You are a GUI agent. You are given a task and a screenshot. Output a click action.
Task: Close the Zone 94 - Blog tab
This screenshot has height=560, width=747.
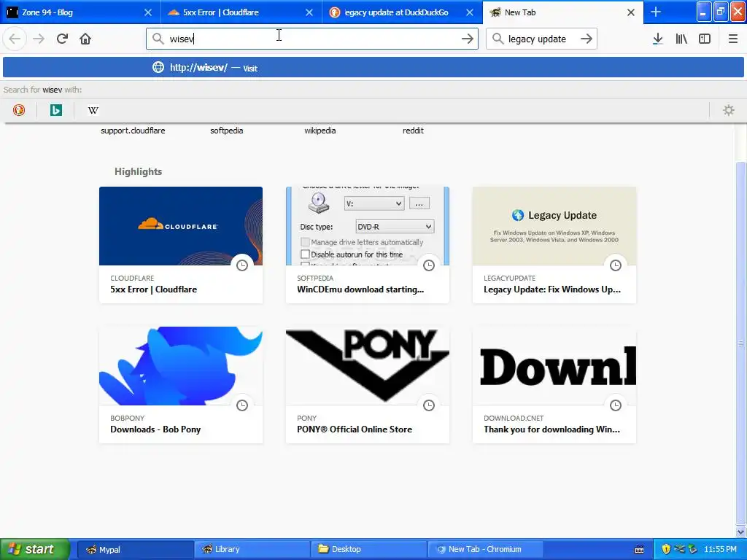point(148,12)
